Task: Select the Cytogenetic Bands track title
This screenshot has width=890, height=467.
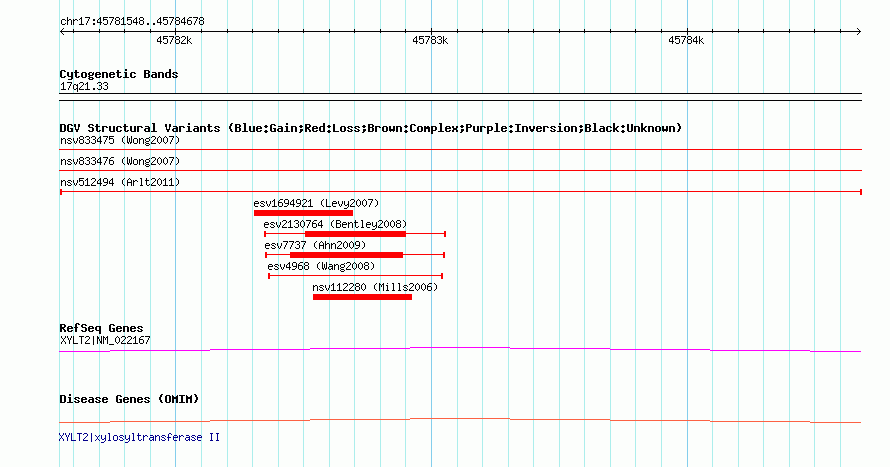Action: tap(119, 74)
